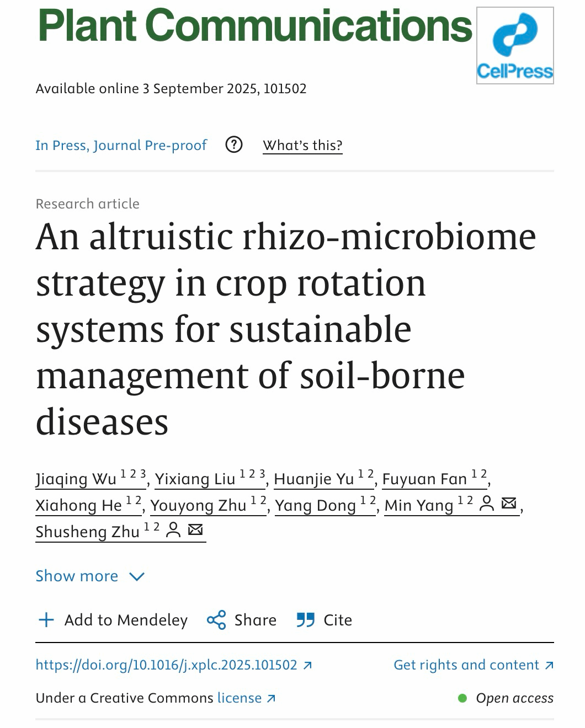Open Get rights and content link
This screenshot has height=728, width=585.
tap(466, 665)
